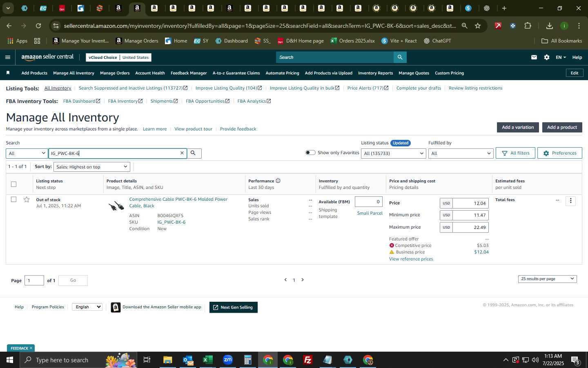Click the bookmark flag icon in navigation bar
The width and height of the screenshot is (588, 368).
8,73
